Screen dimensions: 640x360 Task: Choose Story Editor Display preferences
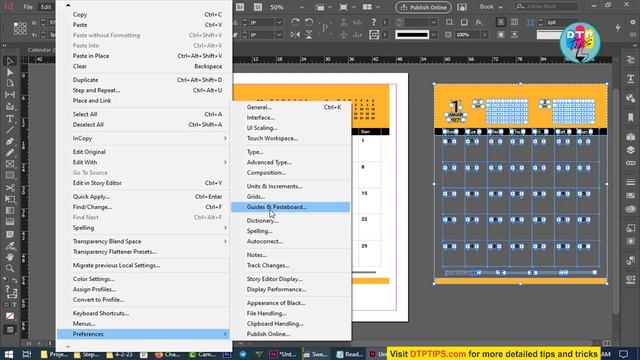[x=291, y=279]
